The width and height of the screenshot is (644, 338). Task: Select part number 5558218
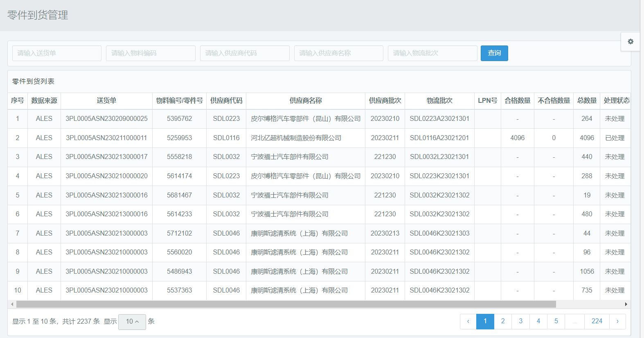(179, 157)
